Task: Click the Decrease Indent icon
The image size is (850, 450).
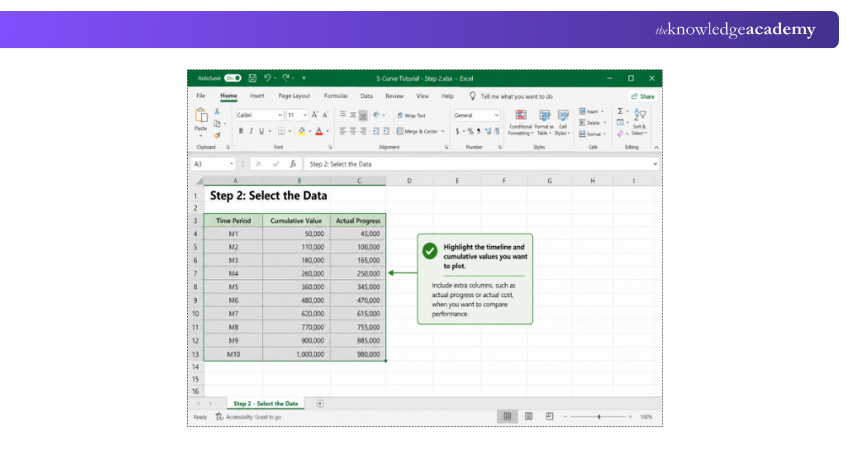Action: click(x=376, y=131)
